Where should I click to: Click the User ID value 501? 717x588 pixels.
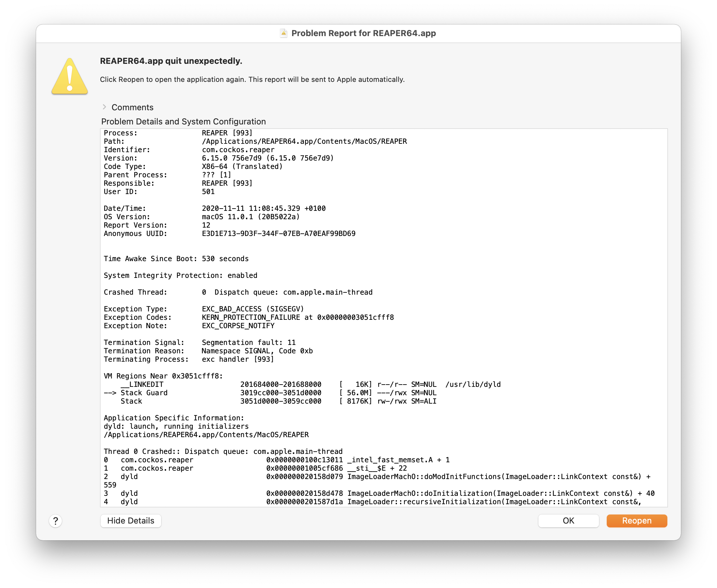coord(208,192)
